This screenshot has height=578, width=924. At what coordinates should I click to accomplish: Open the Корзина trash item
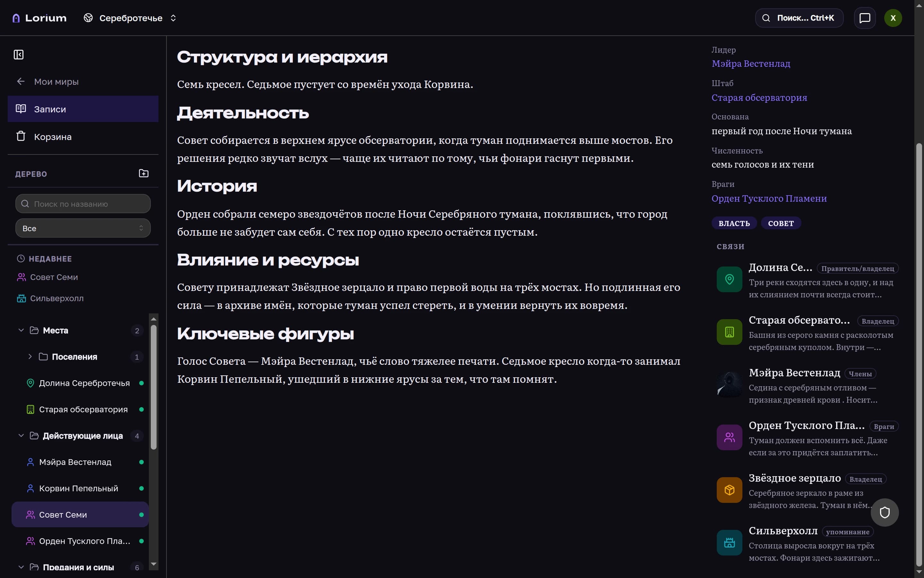click(83, 136)
